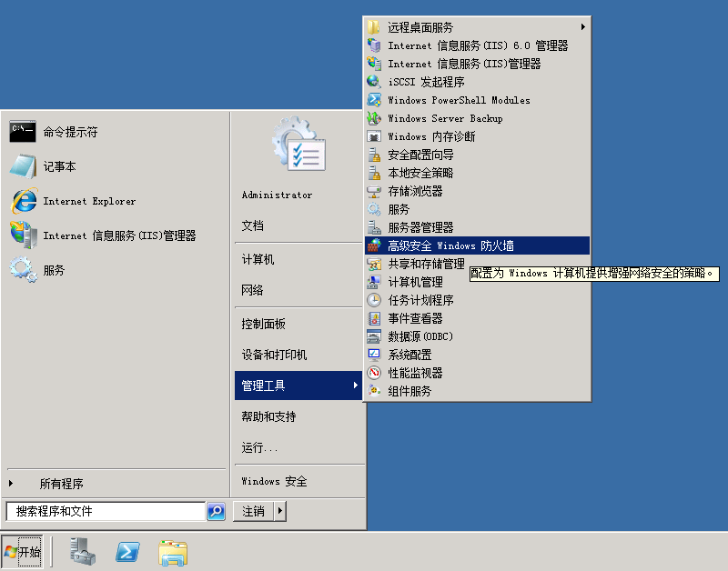Screen dimensions: 728x571
Task: Launch PowerShell from taskbar
Action: pyautogui.click(x=127, y=552)
